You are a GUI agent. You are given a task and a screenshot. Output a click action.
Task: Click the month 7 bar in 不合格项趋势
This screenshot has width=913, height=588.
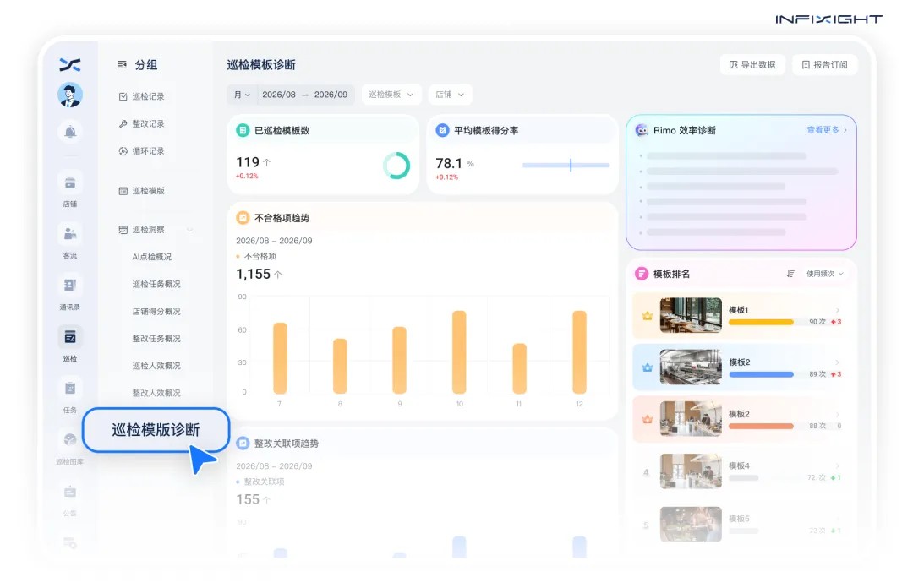pos(280,358)
